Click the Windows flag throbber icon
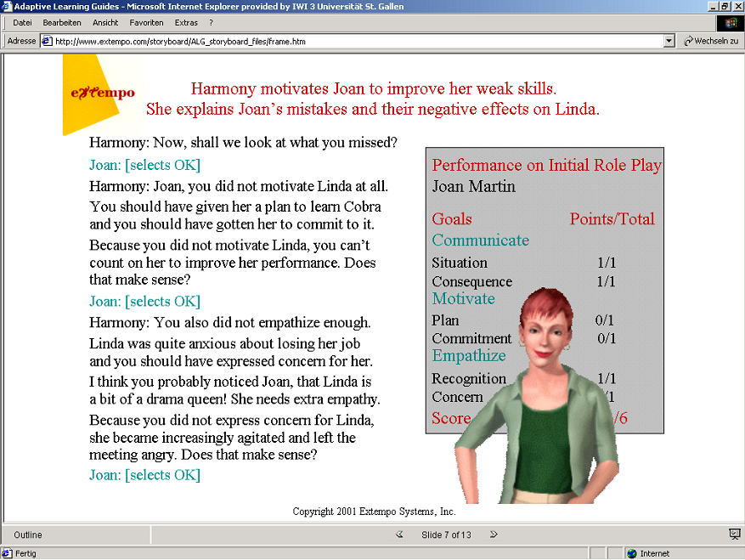 pyautogui.click(x=731, y=23)
